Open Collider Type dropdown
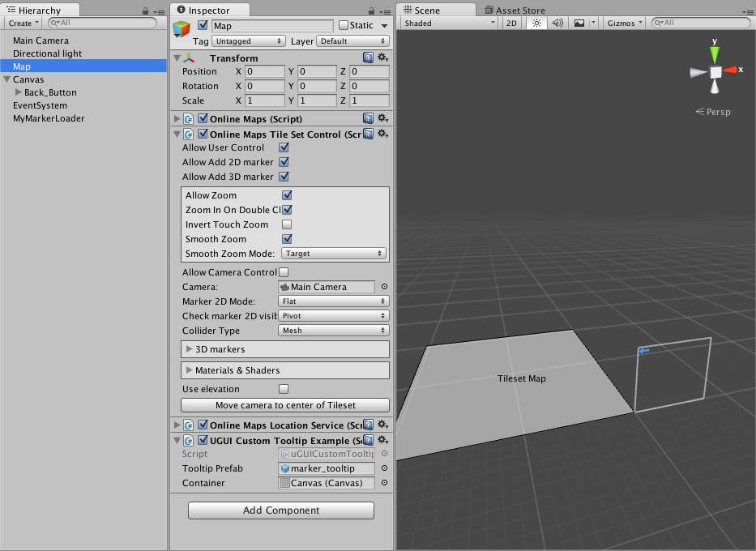This screenshot has height=551, width=756. point(334,331)
